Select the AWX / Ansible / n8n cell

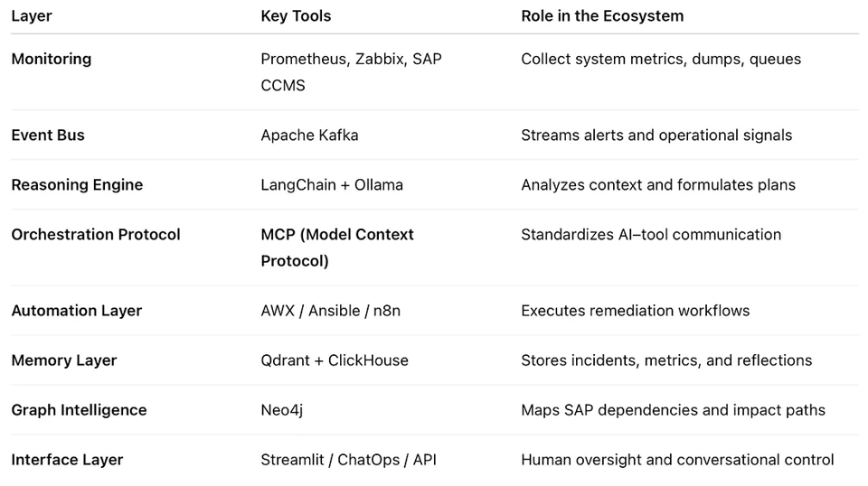(330, 310)
